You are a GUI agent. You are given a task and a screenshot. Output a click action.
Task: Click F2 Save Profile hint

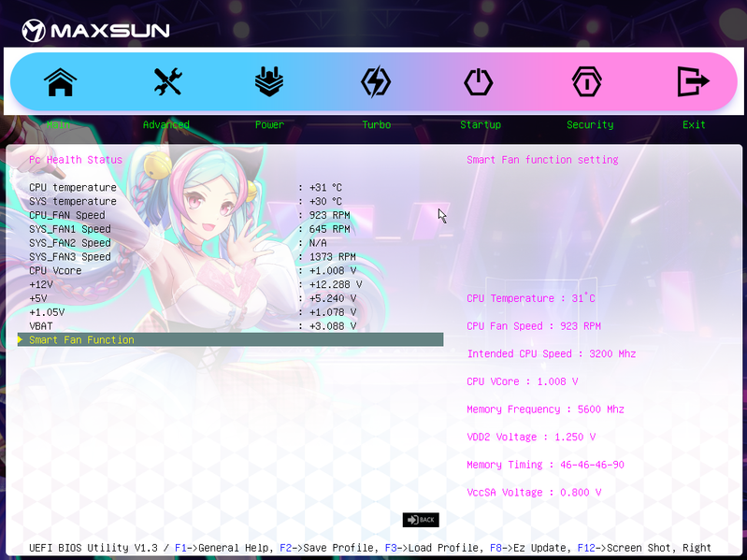tap(329, 548)
